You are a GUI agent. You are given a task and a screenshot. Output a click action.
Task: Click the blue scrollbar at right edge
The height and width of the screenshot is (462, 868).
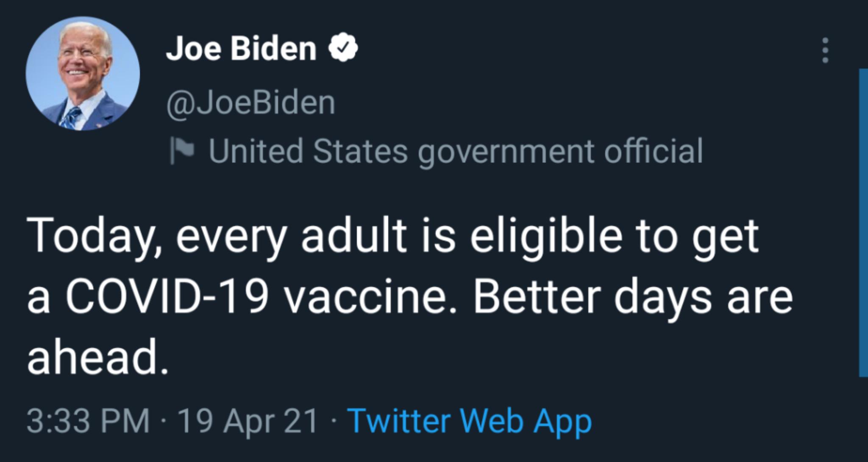pyautogui.click(x=863, y=222)
